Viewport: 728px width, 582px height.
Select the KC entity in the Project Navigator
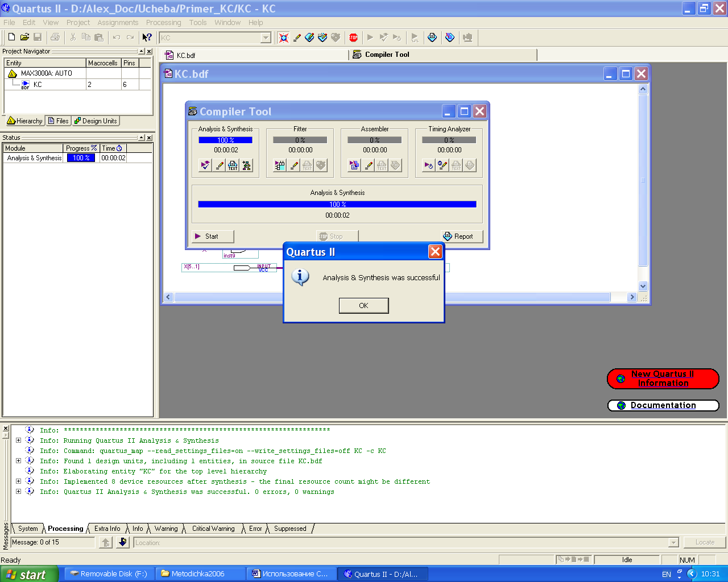tap(37, 84)
